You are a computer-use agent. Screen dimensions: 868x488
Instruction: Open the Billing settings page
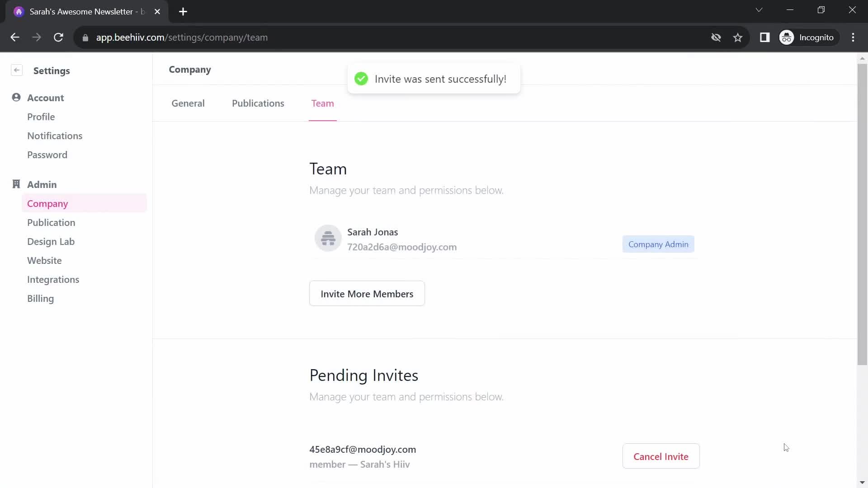pyautogui.click(x=41, y=299)
